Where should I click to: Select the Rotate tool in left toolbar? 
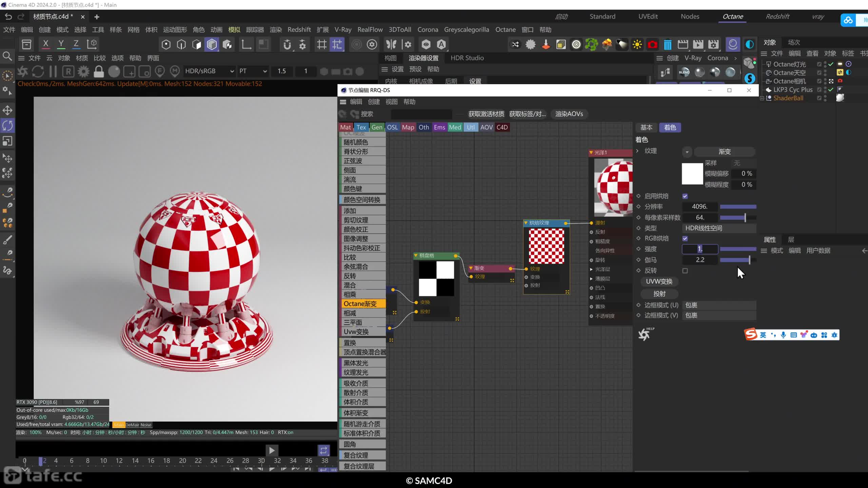point(7,126)
